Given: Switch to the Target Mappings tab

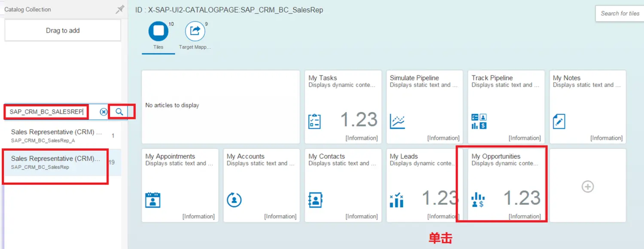Looking at the screenshot, I should tap(195, 36).
